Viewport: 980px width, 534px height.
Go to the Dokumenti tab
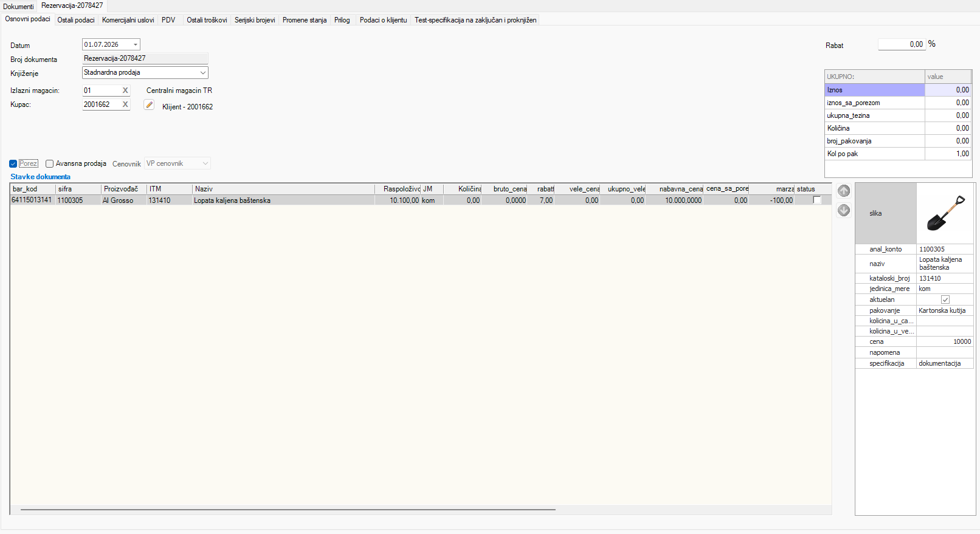coord(18,7)
